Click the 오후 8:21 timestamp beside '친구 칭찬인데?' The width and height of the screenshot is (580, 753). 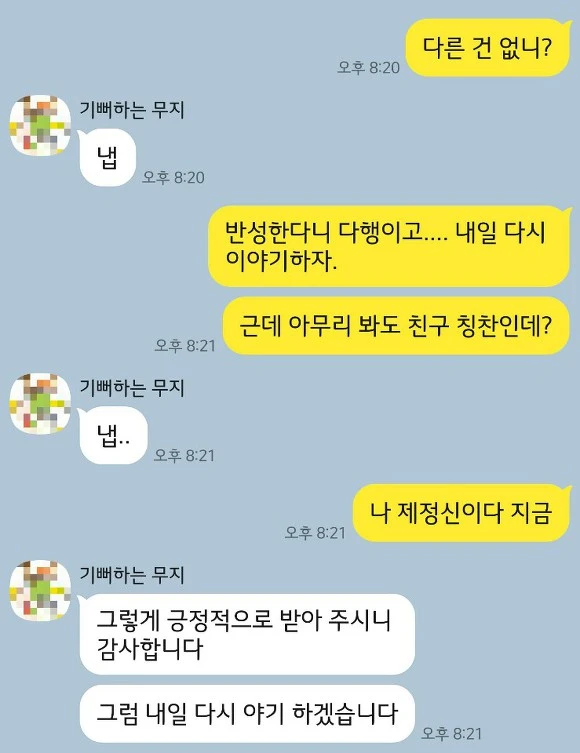click(x=185, y=345)
